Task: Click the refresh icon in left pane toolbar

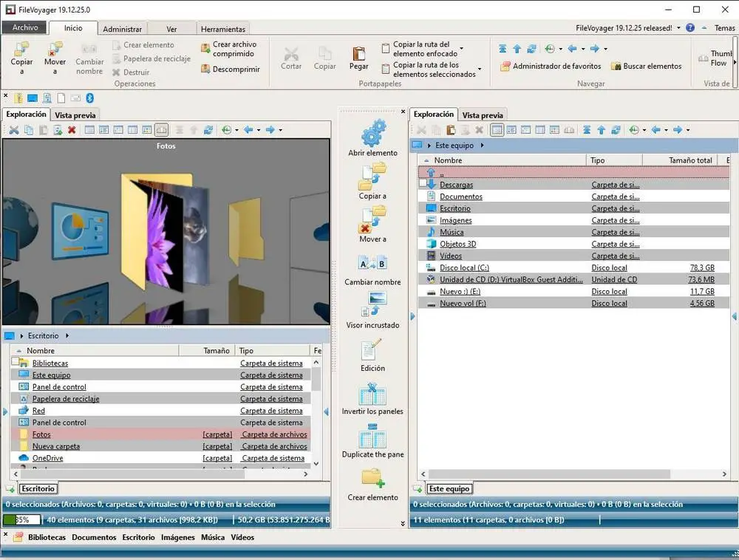Action: point(208,129)
